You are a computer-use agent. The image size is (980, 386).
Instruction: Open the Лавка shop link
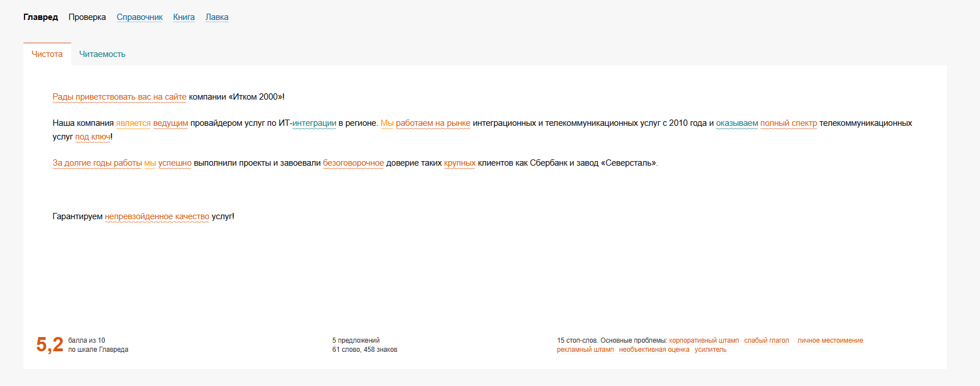pos(216,17)
